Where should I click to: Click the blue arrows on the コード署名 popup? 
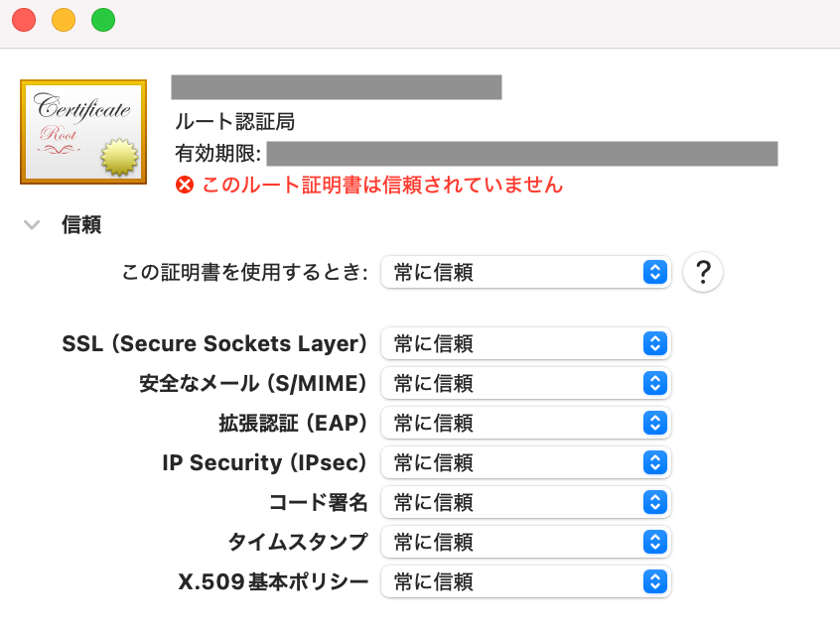coord(653,502)
